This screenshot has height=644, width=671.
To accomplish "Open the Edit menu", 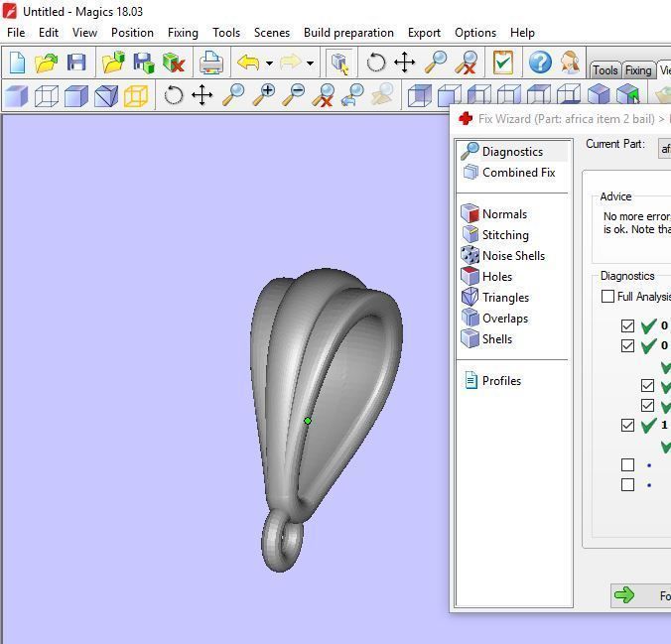I will click(49, 33).
